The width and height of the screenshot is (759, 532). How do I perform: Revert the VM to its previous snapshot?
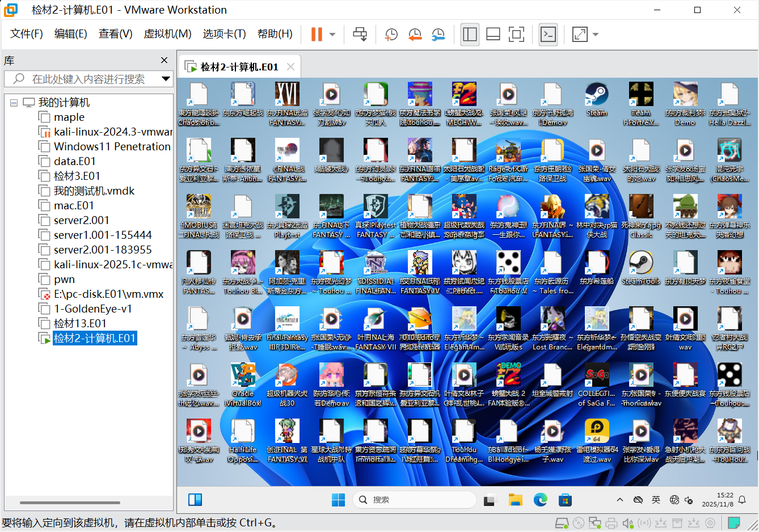(x=415, y=35)
